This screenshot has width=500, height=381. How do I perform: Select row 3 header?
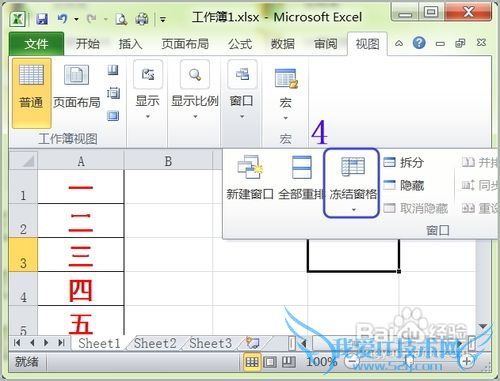tap(23, 255)
